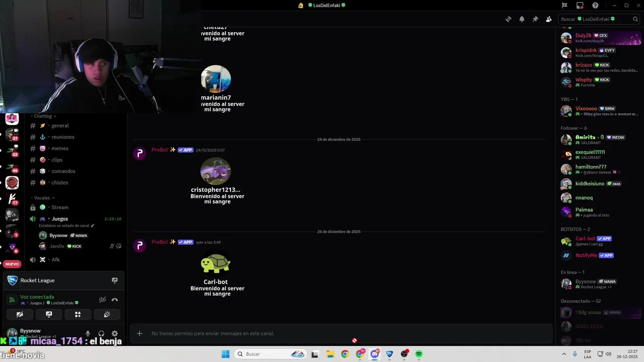644x362 pixels.
Task: Select member exequiel11111
Action: point(600,154)
